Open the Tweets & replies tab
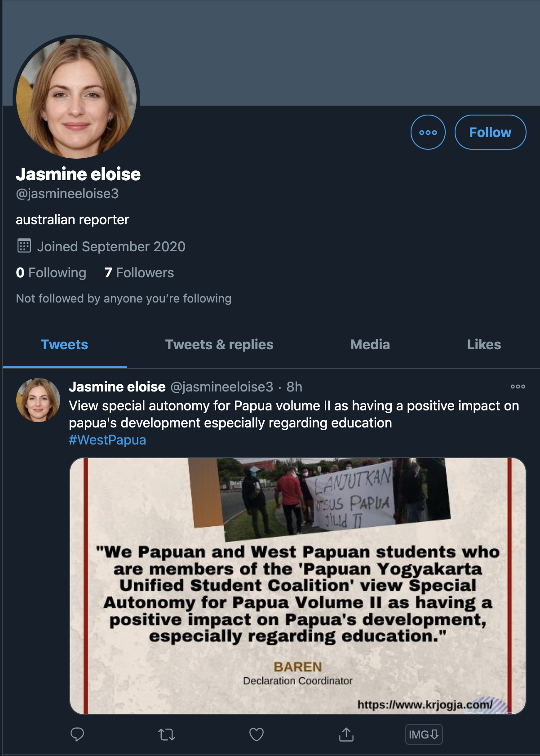This screenshot has width=540, height=756. point(219,345)
